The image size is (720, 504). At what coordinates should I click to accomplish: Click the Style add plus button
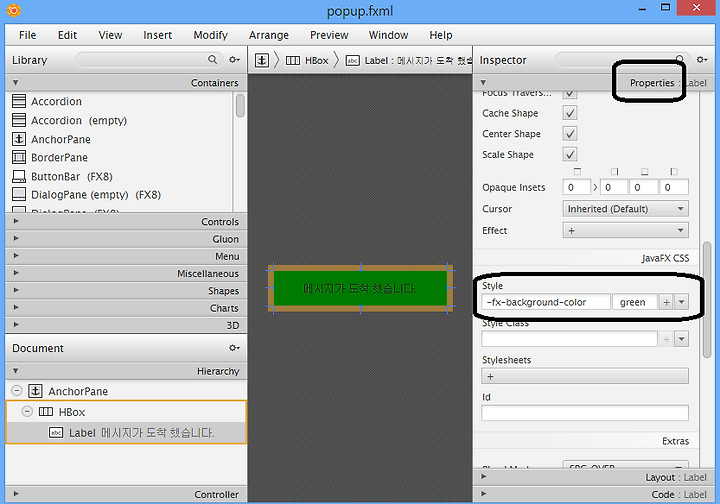(x=666, y=302)
